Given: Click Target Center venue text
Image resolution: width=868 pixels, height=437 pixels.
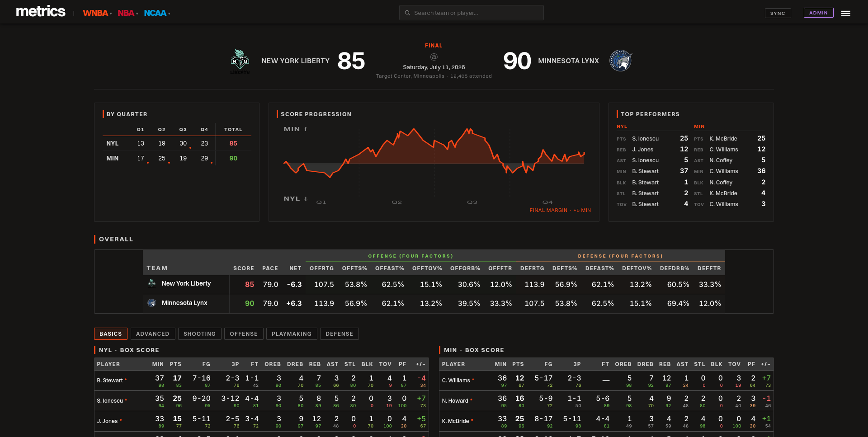Looking at the screenshot, I should coord(410,76).
